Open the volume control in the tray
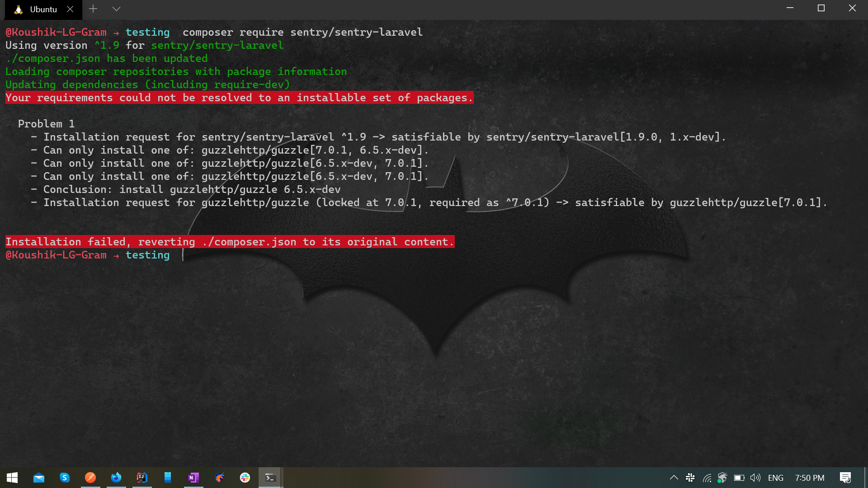The image size is (868, 488). pyautogui.click(x=756, y=478)
